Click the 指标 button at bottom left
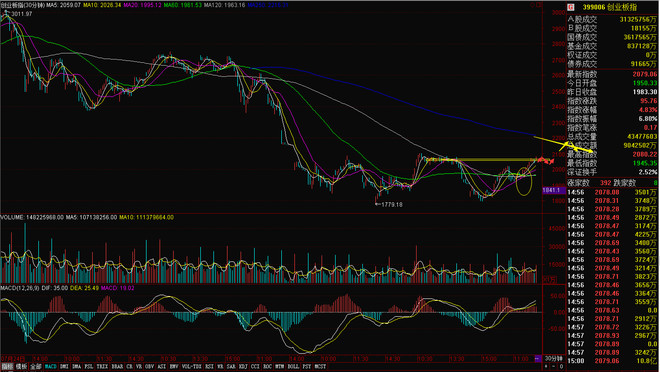This screenshot has width=660, height=372. 7,367
